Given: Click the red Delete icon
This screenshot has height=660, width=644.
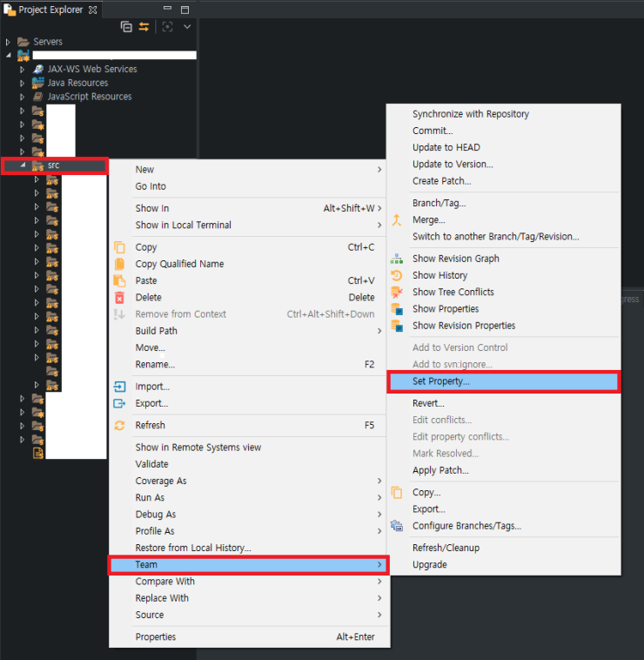Looking at the screenshot, I should tap(119, 298).
